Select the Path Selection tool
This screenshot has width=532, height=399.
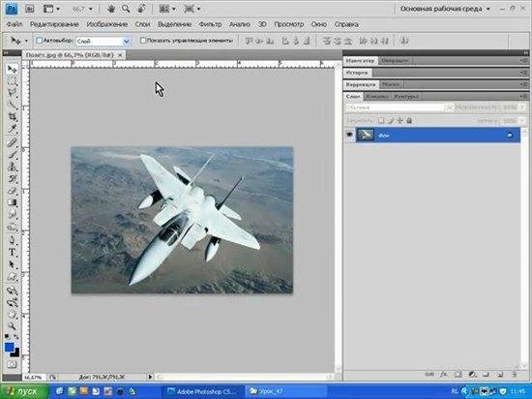click(x=12, y=264)
